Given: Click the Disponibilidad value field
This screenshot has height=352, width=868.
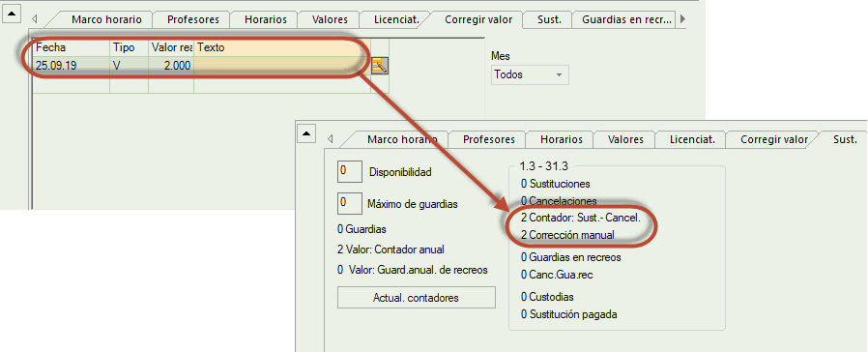Looking at the screenshot, I should tap(349, 171).
